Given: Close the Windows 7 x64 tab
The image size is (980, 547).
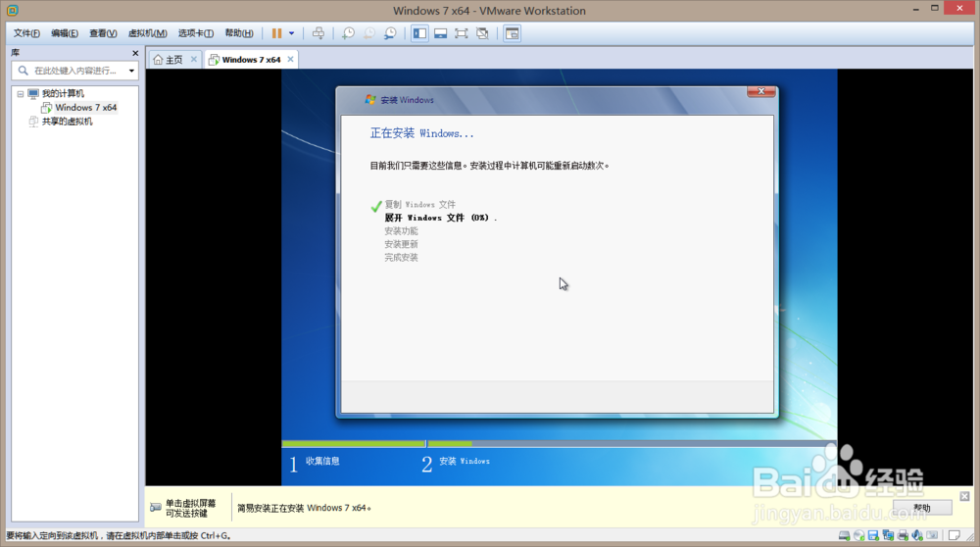Looking at the screenshot, I should (x=290, y=59).
